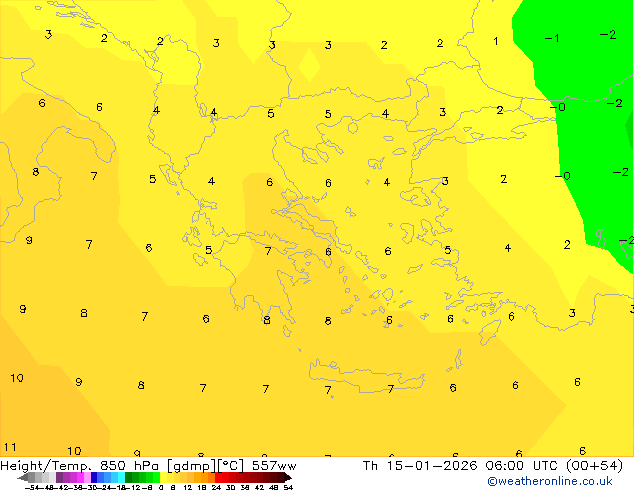Viewport: 634px width, 490px height.
Task: Click the '1' temperature value near top right
Action: pos(496,41)
